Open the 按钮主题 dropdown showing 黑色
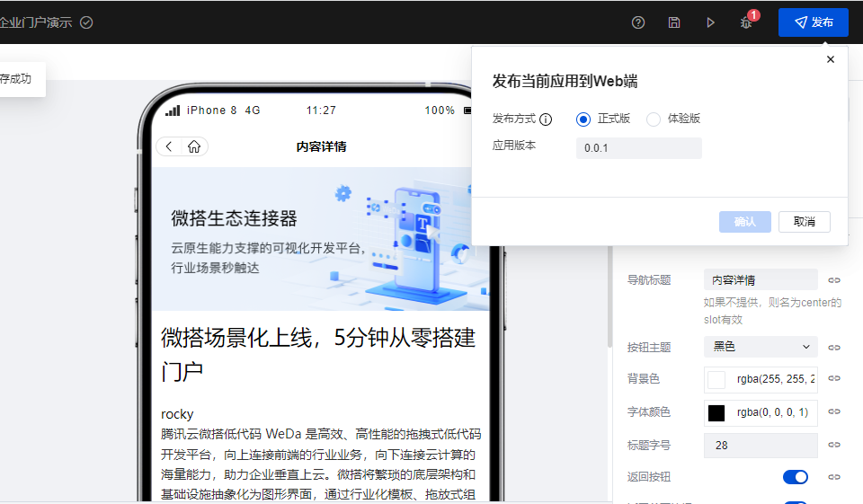This screenshot has height=504, width=863. pyautogui.click(x=761, y=347)
